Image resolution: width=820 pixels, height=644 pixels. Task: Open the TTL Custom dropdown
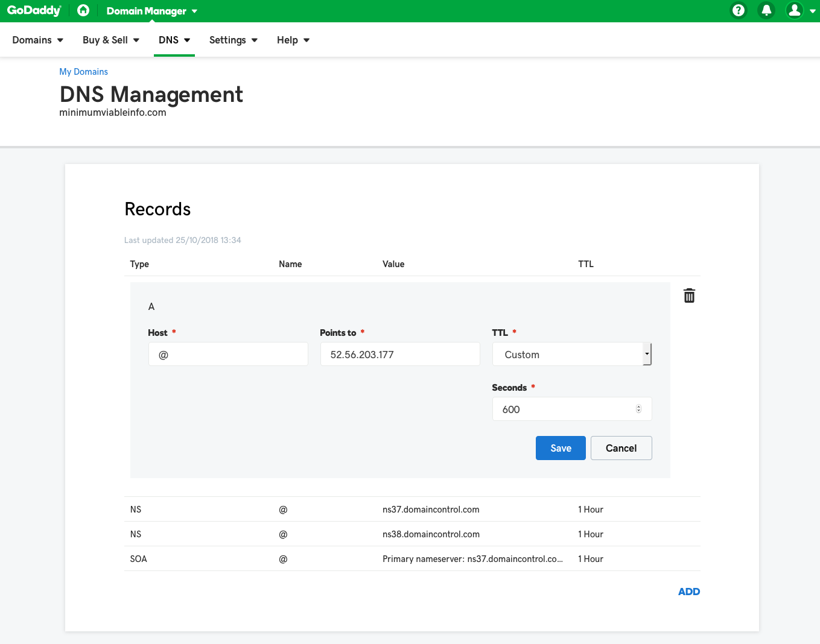pyautogui.click(x=571, y=355)
